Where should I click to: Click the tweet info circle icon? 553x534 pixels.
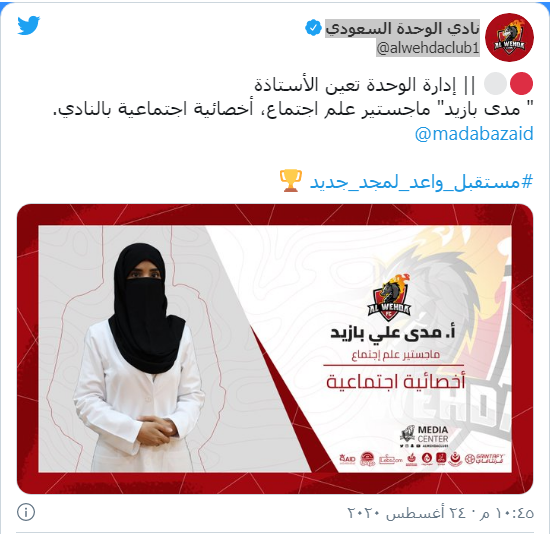26,512
